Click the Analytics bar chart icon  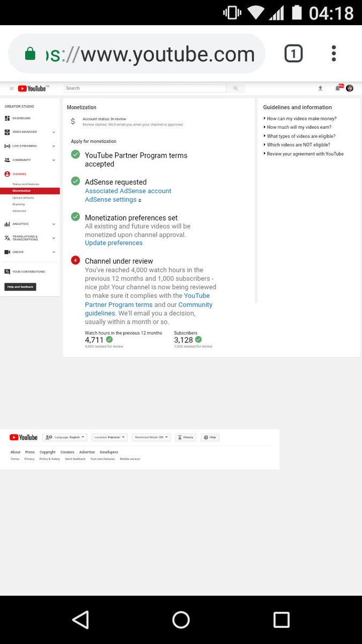pyautogui.click(x=7, y=224)
